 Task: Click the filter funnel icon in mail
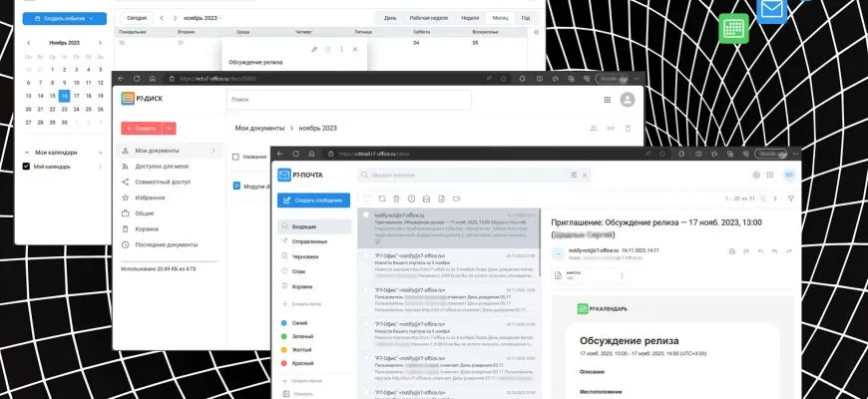tap(790, 199)
